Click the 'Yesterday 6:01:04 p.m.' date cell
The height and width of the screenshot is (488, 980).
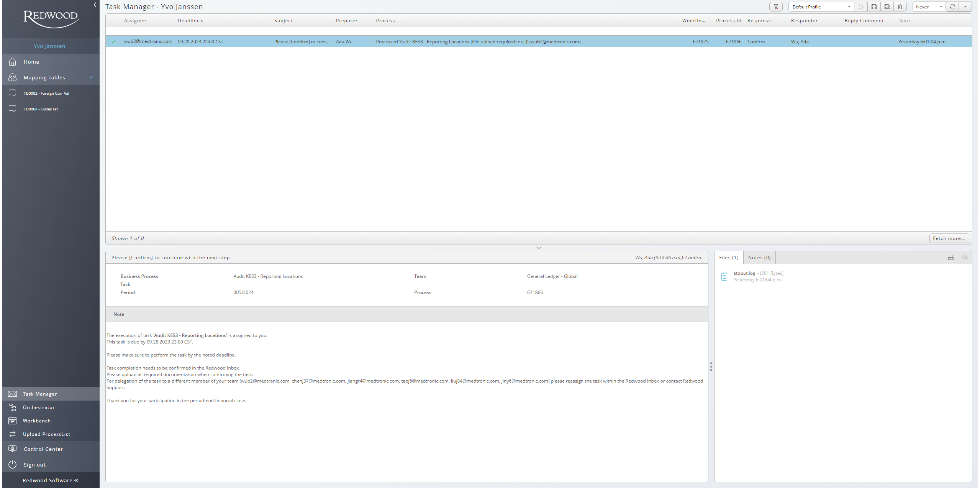(x=922, y=42)
